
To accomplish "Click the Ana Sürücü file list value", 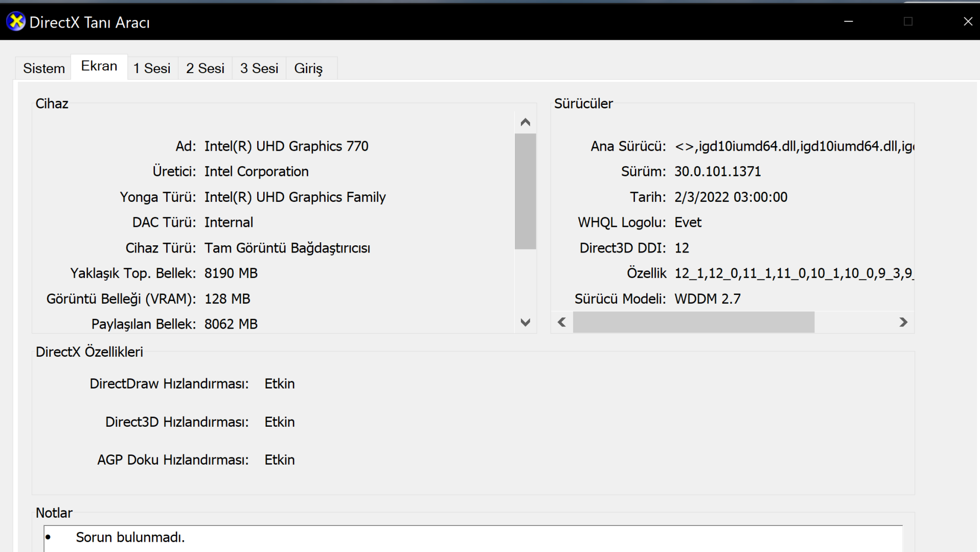I will pyautogui.click(x=794, y=147).
